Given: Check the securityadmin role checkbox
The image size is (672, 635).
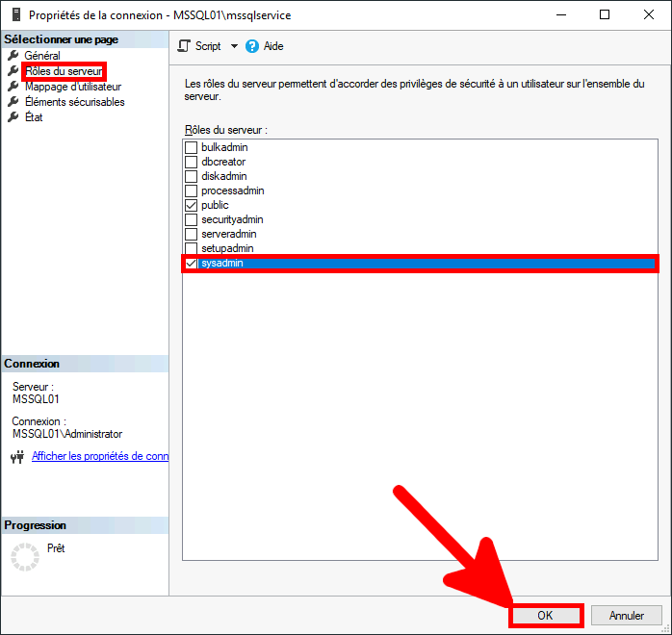Looking at the screenshot, I should [x=192, y=219].
